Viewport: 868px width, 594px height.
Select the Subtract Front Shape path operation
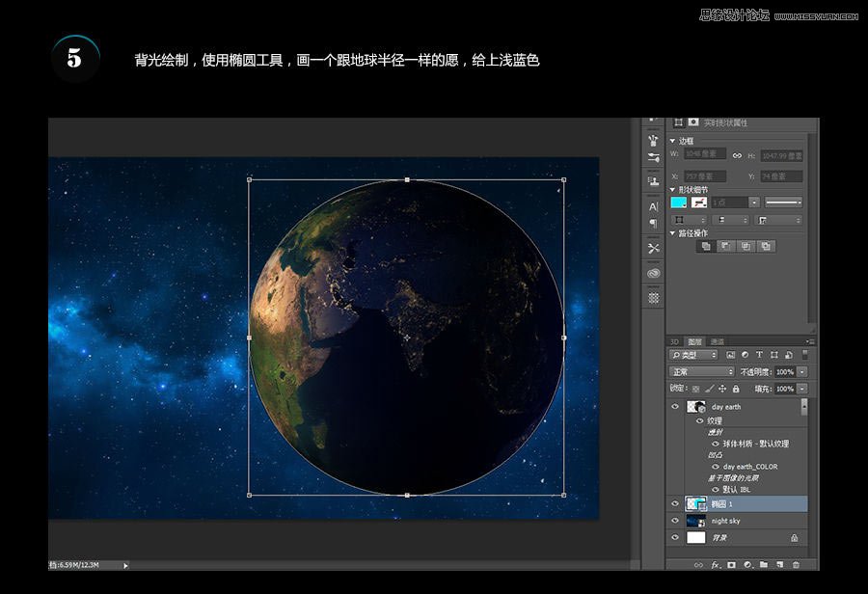(725, 246)
